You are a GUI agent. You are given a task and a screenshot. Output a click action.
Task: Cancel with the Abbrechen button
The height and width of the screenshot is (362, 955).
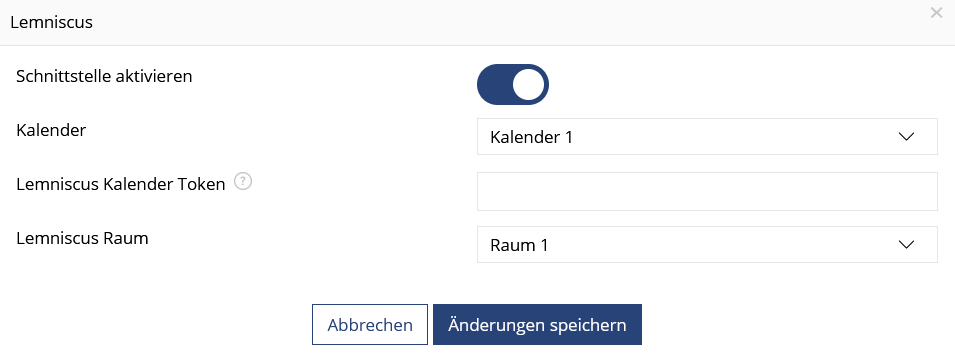pos(370,325)
